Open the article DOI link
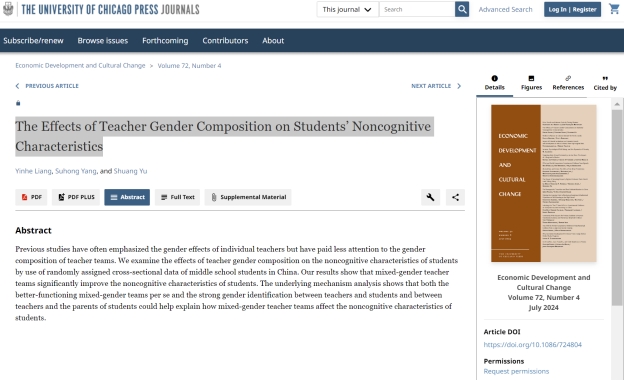 532,345
